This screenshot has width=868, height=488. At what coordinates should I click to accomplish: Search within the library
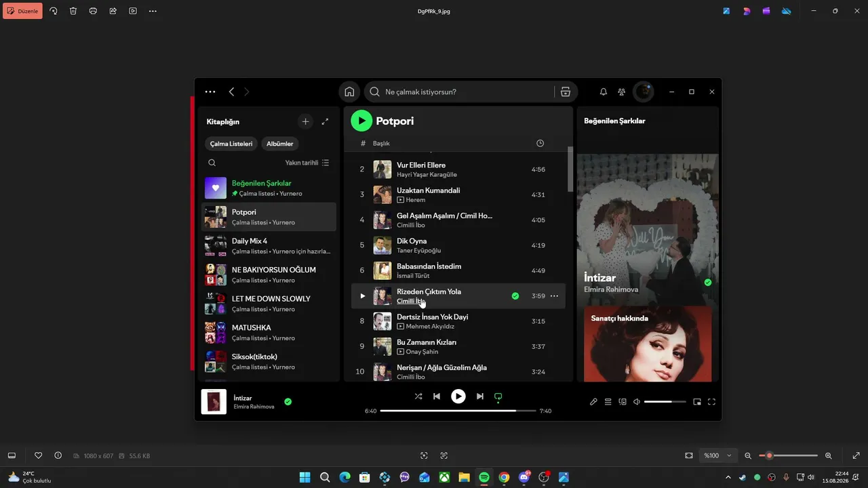click(x=212, y=163)
